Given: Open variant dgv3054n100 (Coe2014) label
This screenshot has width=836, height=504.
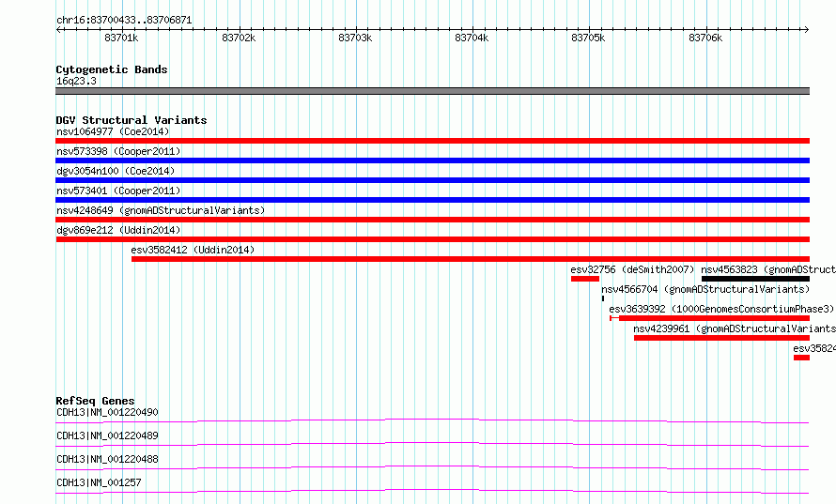Looking at the screenshot, I should pos(116,171).
